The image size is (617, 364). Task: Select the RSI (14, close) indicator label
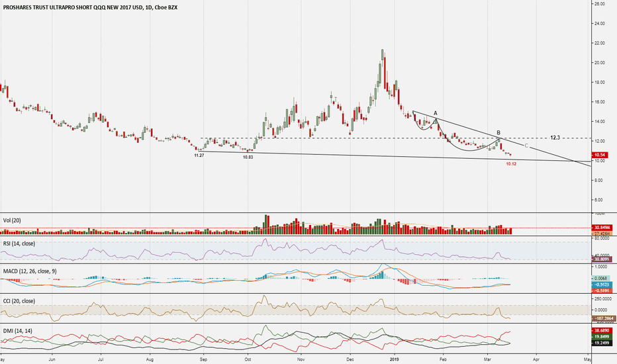tap(19, 244)
